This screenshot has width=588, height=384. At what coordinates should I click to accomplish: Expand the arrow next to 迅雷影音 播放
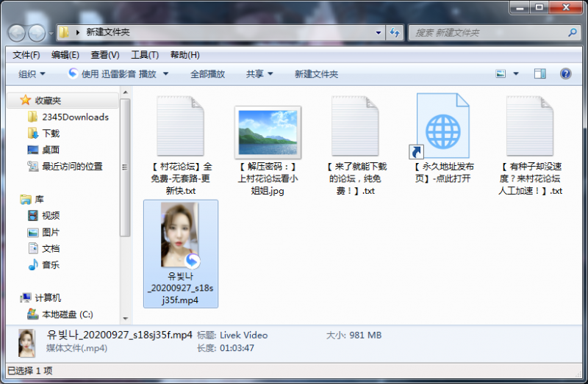pos(165,74)
